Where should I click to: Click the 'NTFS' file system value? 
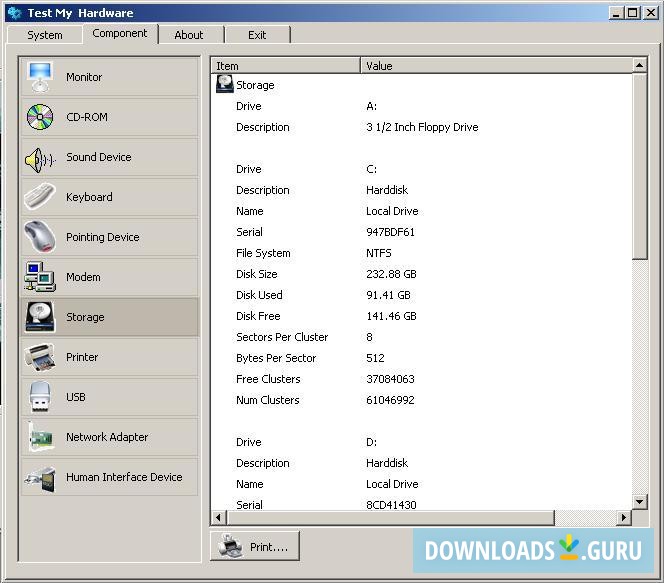379,253
